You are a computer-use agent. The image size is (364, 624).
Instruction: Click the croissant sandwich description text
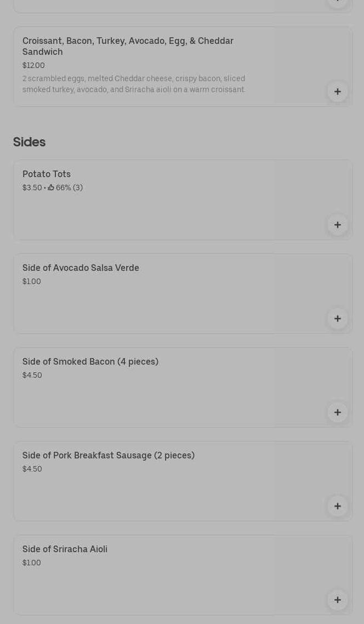click(134, 84)
